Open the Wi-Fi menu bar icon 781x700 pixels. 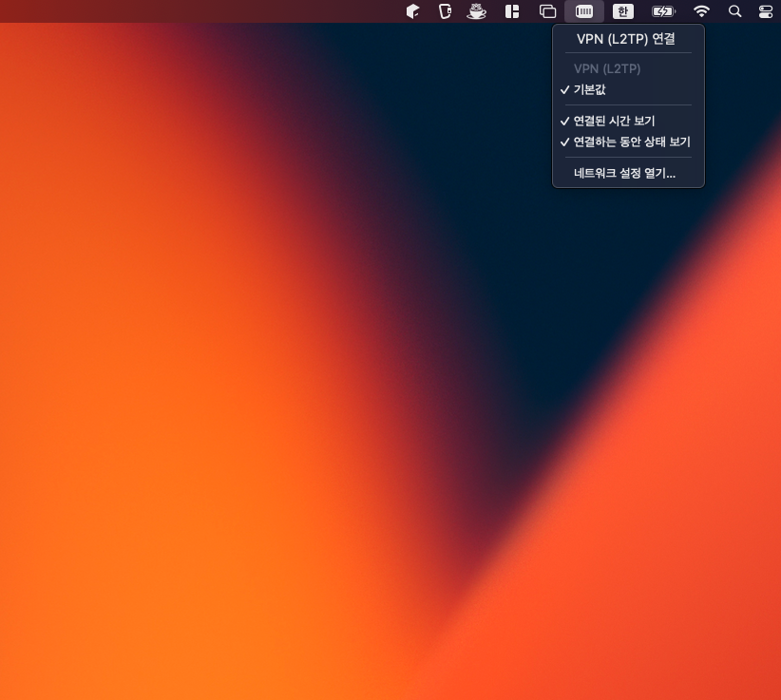(701, 11)
